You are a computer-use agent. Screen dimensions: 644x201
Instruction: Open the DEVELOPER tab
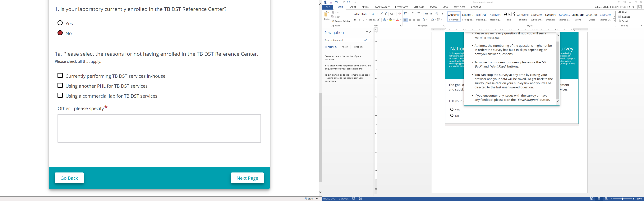459,7
